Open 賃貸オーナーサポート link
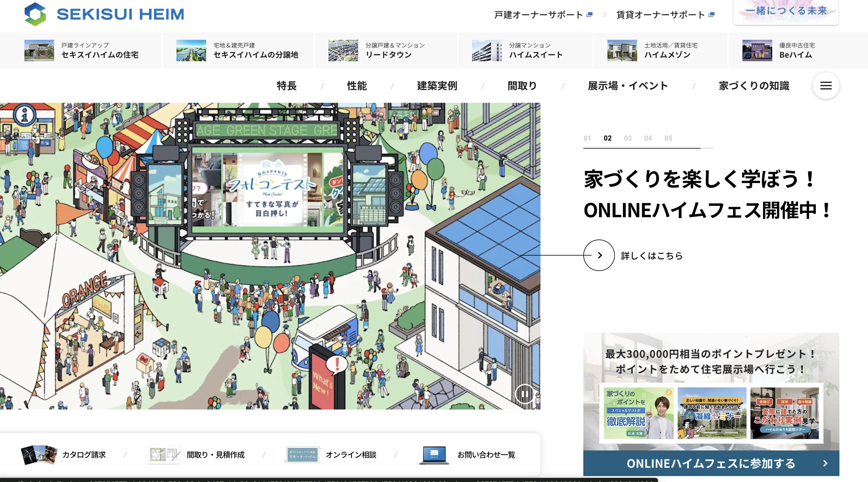The width and height of the screenshot is (868, 482). [x=660, y=15]
